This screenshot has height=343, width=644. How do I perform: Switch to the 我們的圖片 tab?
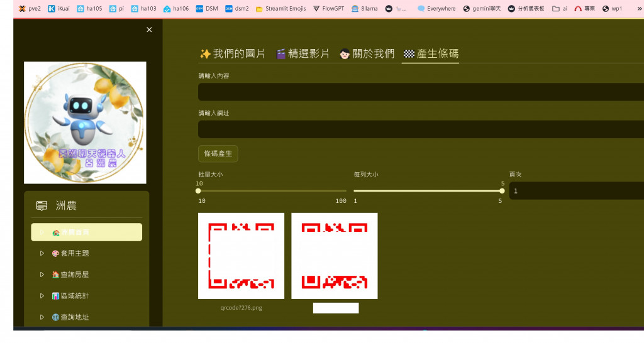[x=233, y=54]
